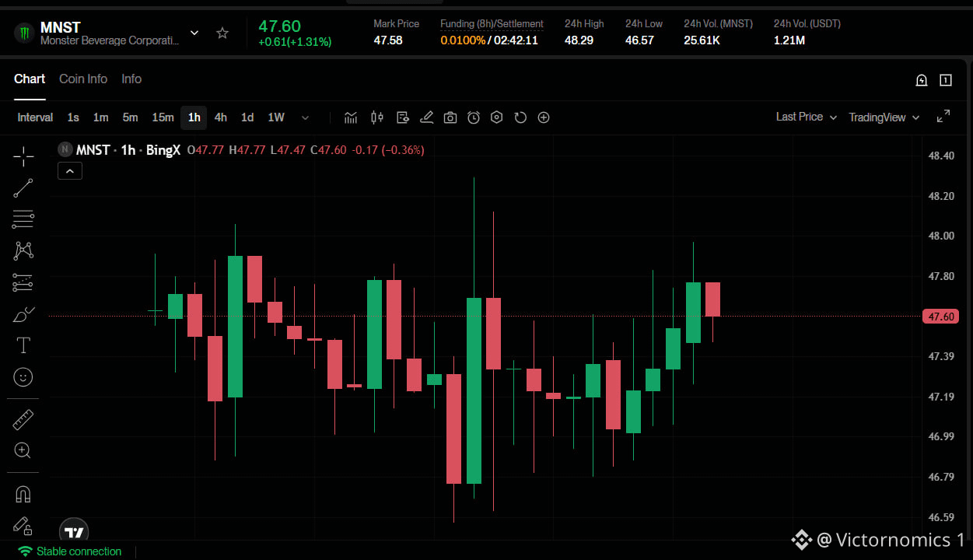Open the Coin Info tab
The height and width of the screenshot is (560, 973).
click(x=83, y=79)
